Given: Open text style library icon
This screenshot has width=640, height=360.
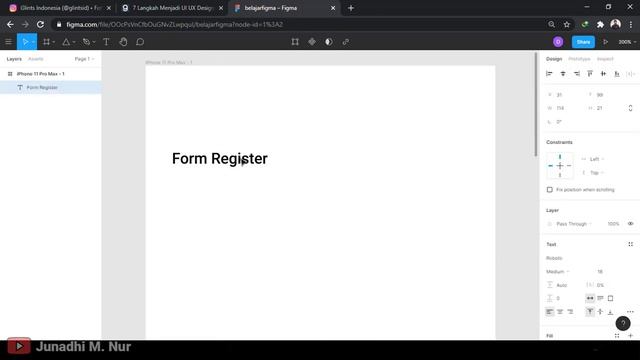Looking at the screenshot, I should pos(631,244).
